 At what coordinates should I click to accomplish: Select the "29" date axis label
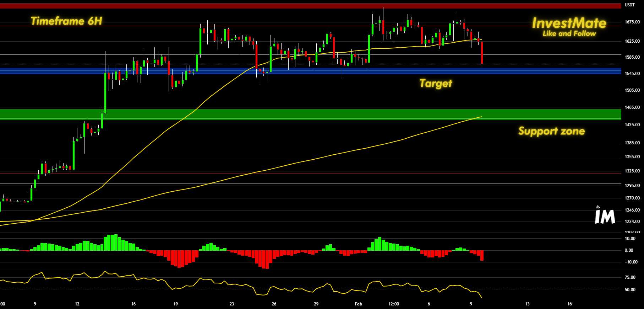click(316, 304)
